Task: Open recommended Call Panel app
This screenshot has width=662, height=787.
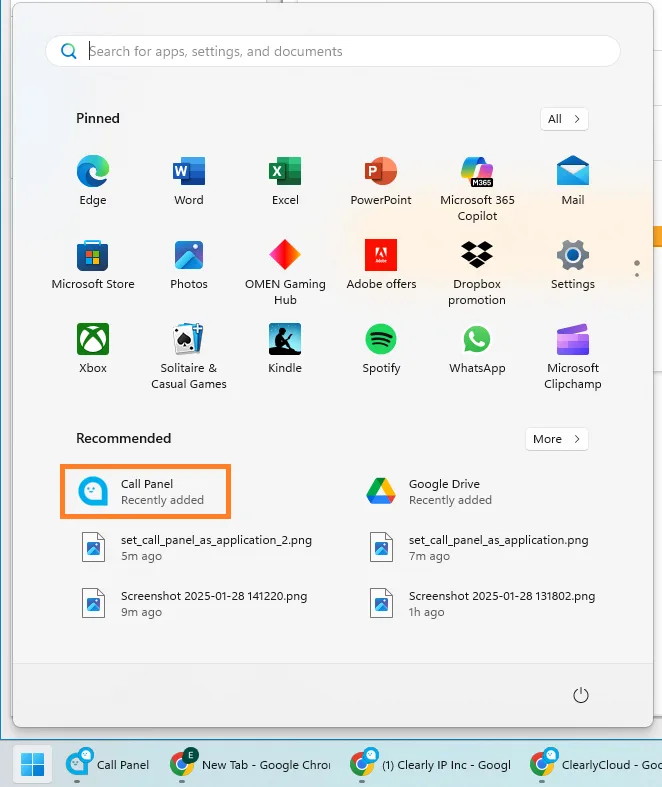Action: 146,491
